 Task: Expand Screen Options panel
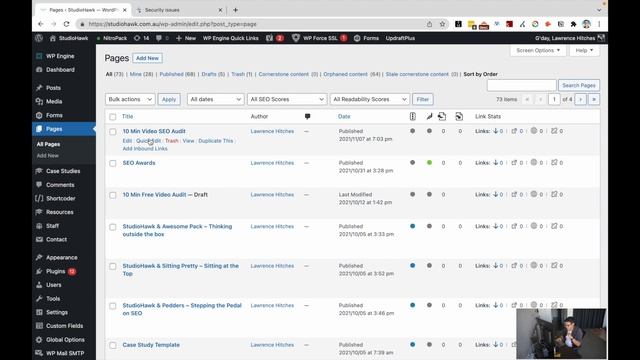538,50
